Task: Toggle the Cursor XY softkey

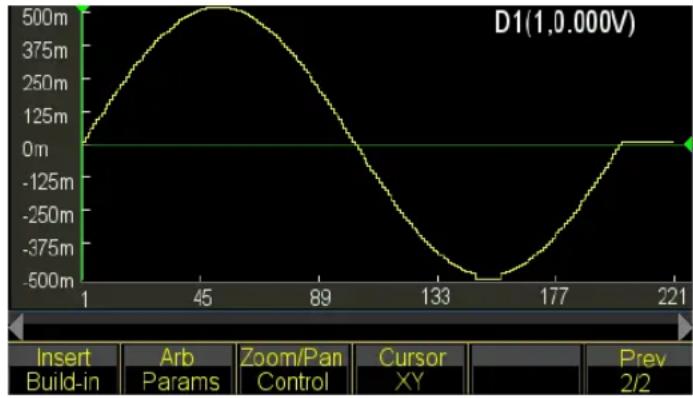Action: 411,370
